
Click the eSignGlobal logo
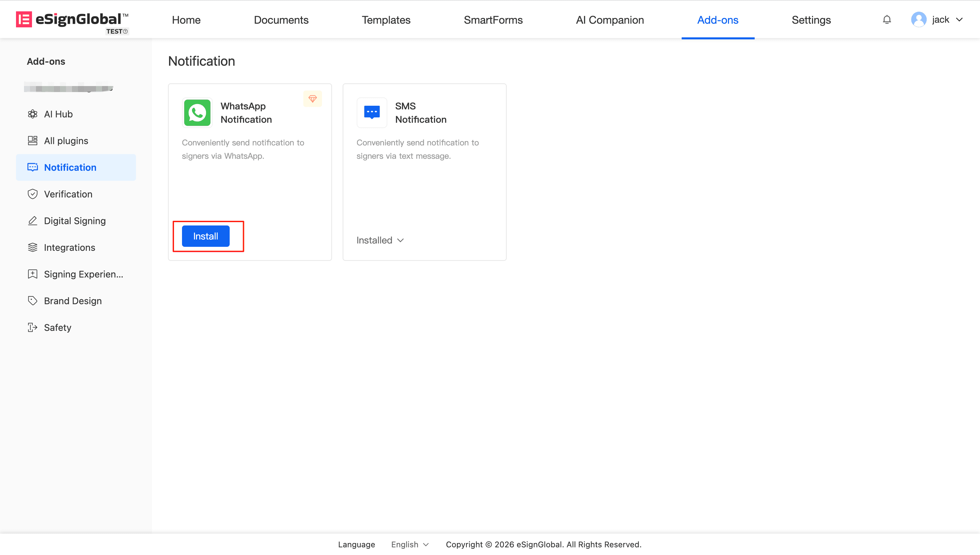coord(72,20)
